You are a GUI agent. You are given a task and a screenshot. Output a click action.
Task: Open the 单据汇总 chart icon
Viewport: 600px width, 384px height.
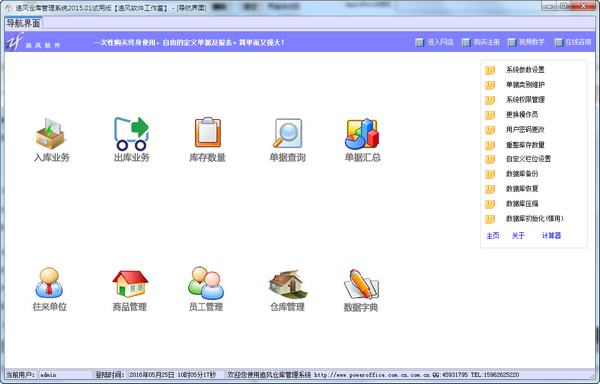pyautogui.click(x=362, y=133)
